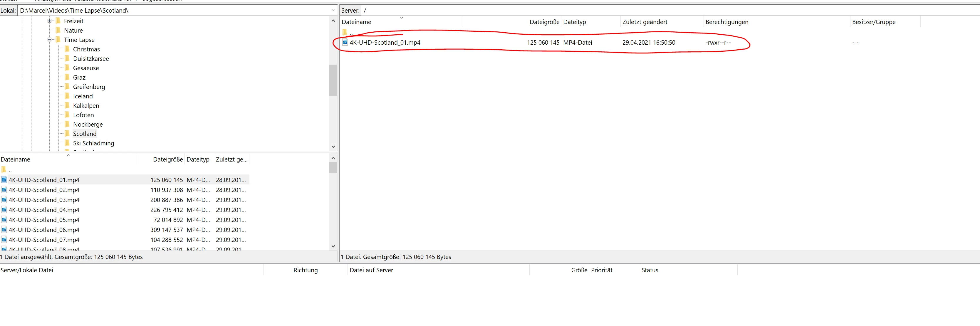Image resolution: width=980 pixels, height=326 pixels.
Task: Click the server parent directory folder icon
Action: point(344,32)
